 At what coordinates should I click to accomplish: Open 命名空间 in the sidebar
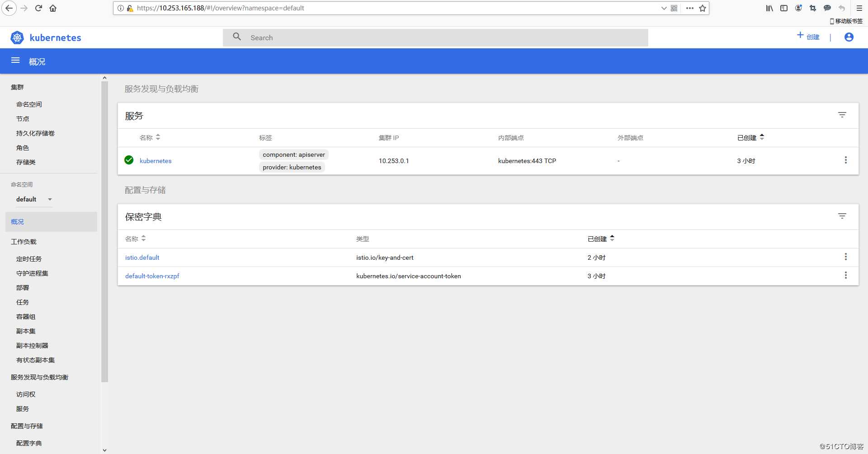click(29, 104)
